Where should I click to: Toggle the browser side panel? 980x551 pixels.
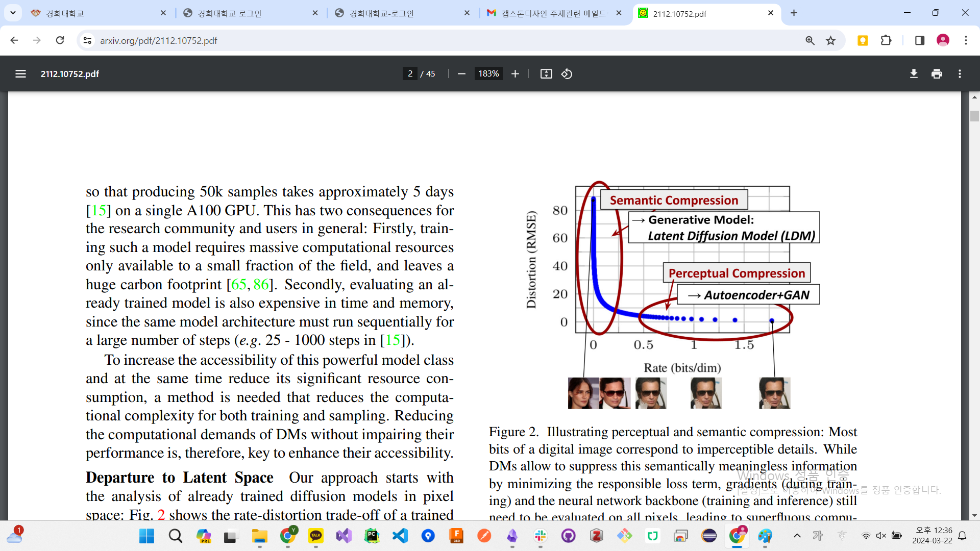(920, 40)
